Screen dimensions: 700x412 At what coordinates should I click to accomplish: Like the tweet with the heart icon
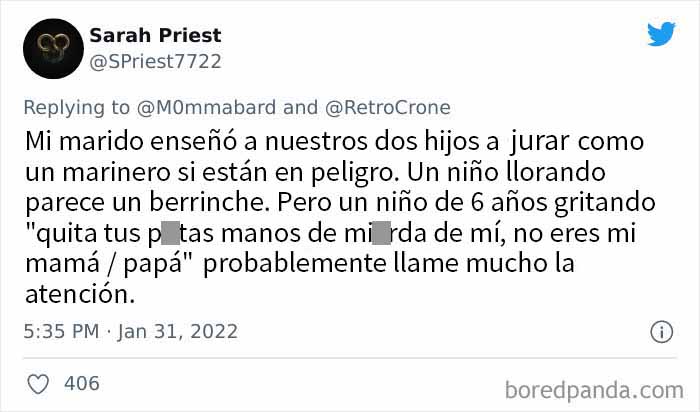click(38, 384)
